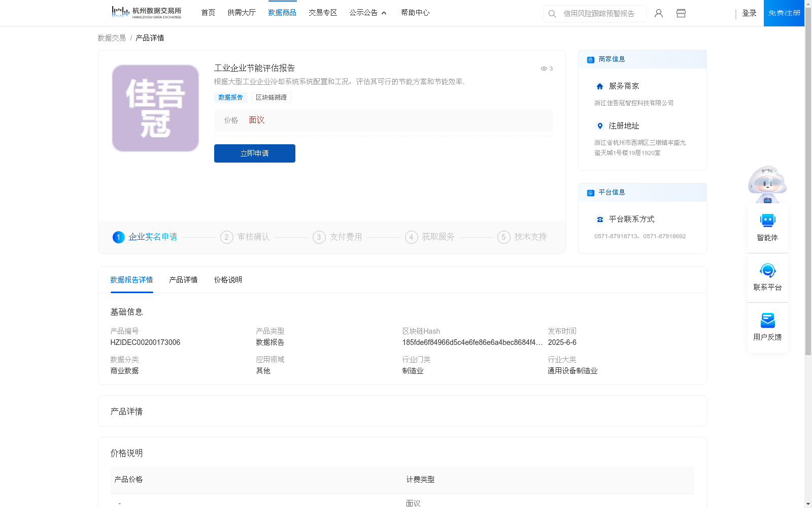The width and height of the screenshot is (812, 508).
Task: Click the scrollbar down arrow
Action: (808, 504)
